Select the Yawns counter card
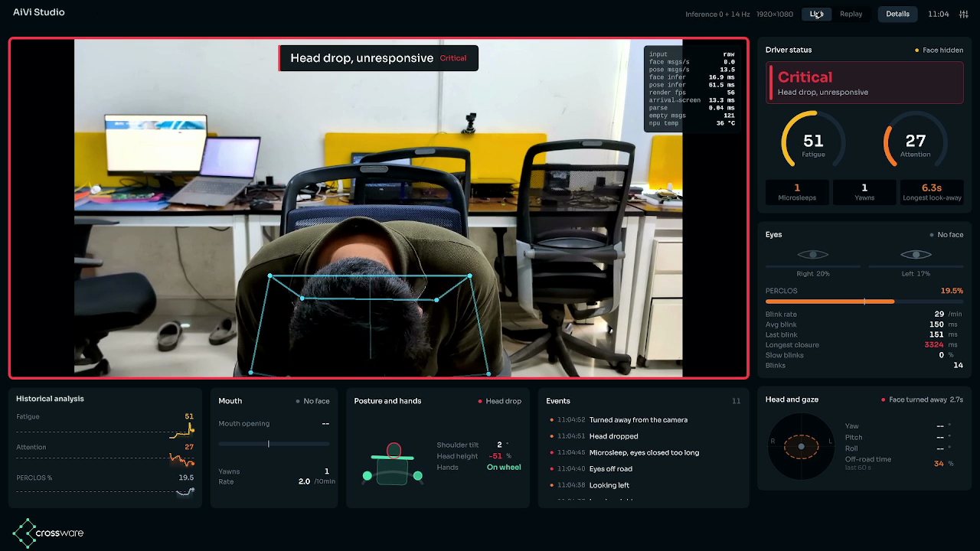The height and width of the screenshot is (551, 980). tap(864, 192)
